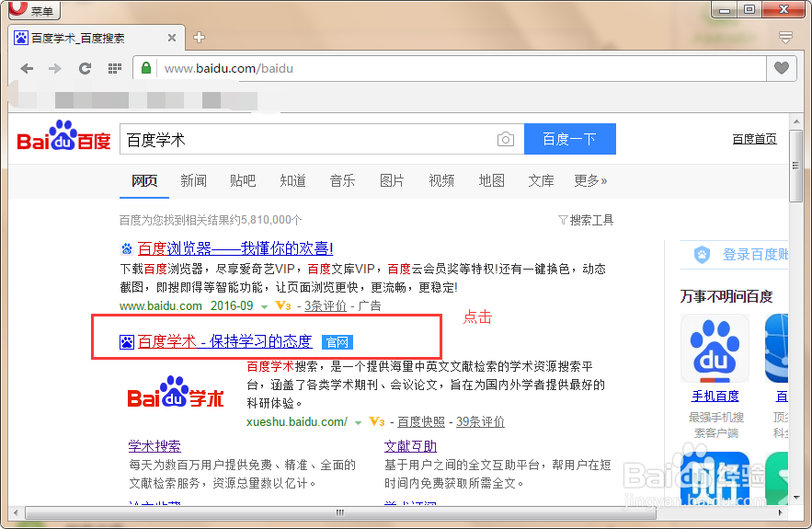Switch to the 贴吧 tab
Viewport: 812px width, 529px height.
243,181
